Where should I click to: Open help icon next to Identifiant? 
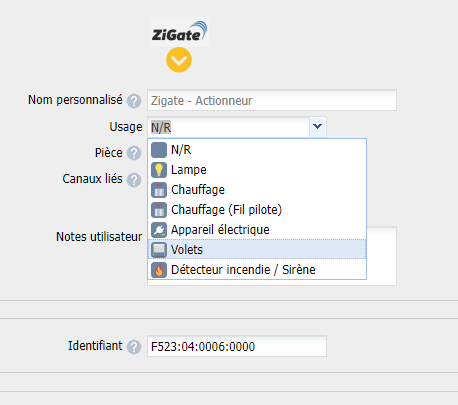click(134, 347)
